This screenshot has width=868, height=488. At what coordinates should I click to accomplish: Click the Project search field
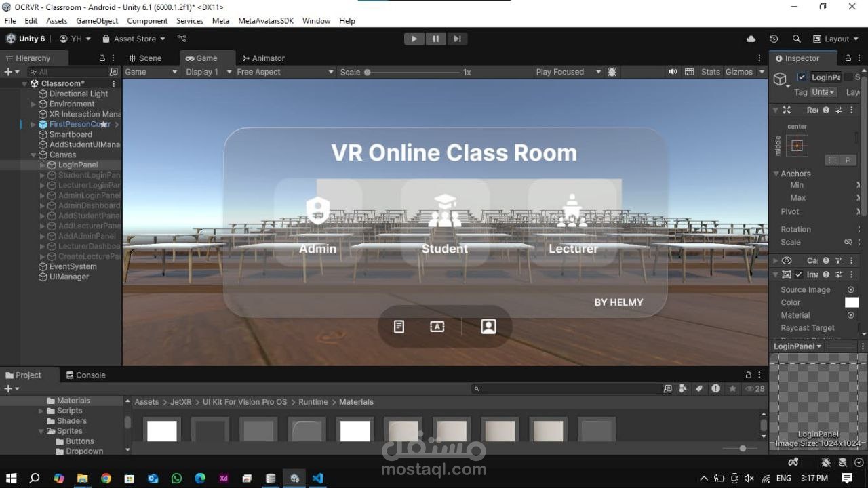coord(567,389)
